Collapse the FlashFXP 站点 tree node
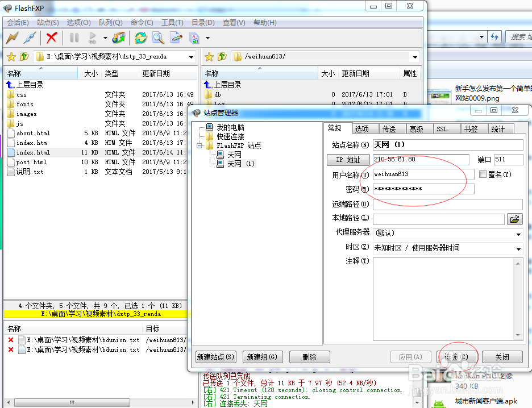Image resolution: width=532 pixels, height=408 pixels. click(x=199, y=146)
